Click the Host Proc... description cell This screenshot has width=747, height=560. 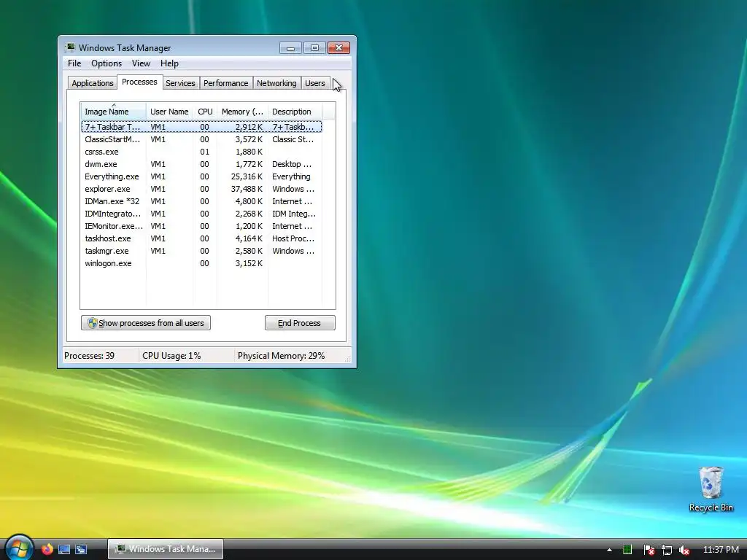click(x=293, y=238)
